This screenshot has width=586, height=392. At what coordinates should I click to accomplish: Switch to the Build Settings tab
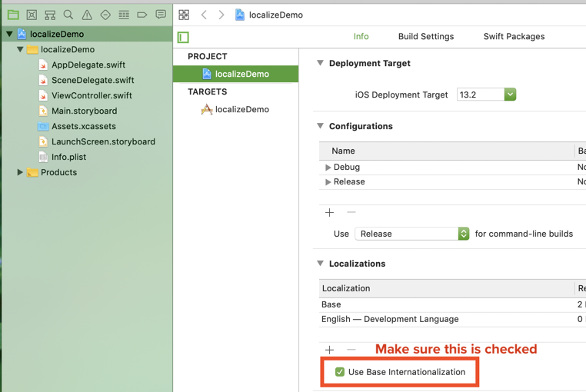pyautogui.click(x=426, y=37)
